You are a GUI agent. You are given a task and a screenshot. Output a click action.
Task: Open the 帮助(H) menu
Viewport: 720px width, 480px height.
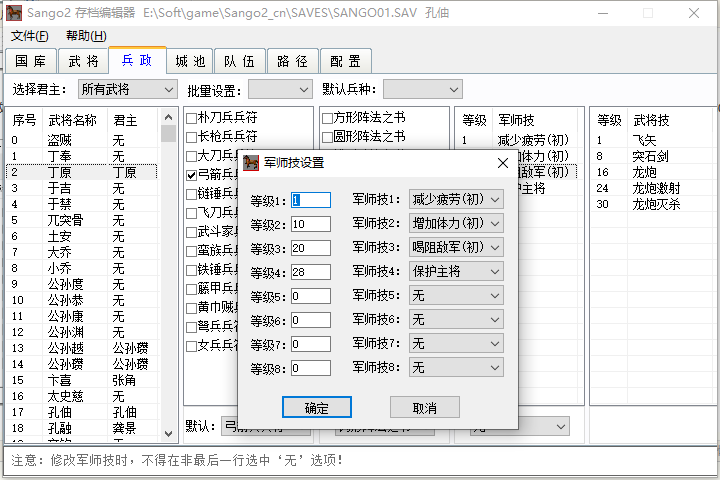pos(86,36)
